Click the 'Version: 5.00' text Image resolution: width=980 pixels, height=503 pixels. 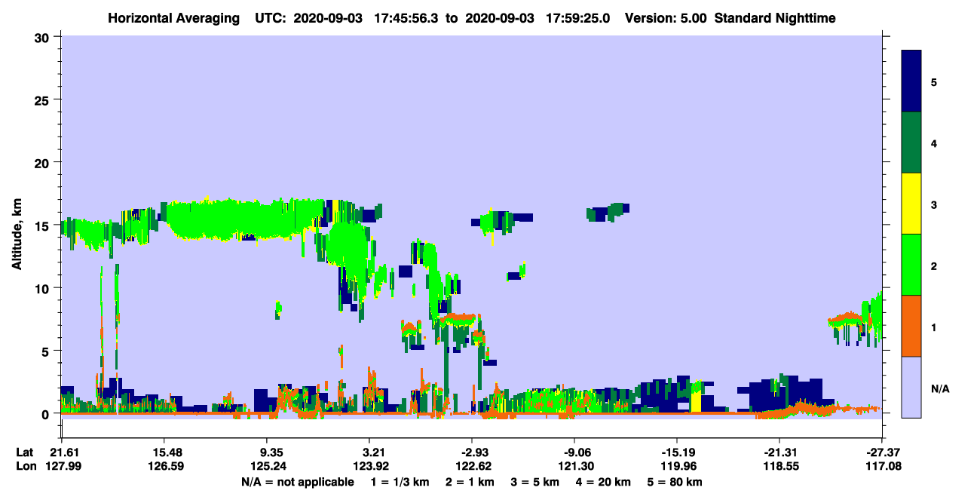pos(666,17)
